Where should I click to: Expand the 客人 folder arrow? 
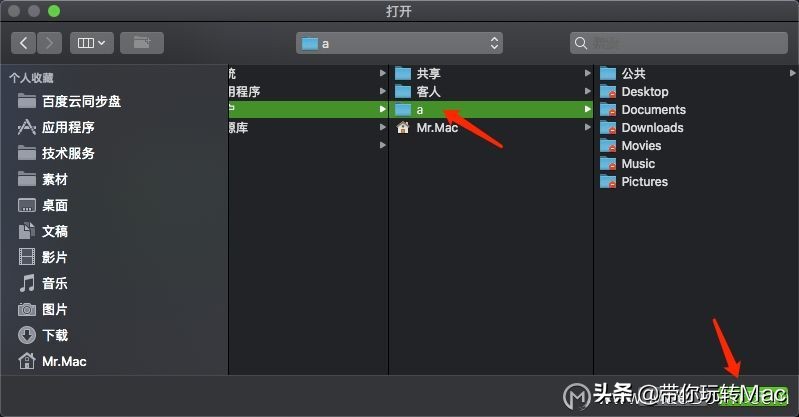588,91
